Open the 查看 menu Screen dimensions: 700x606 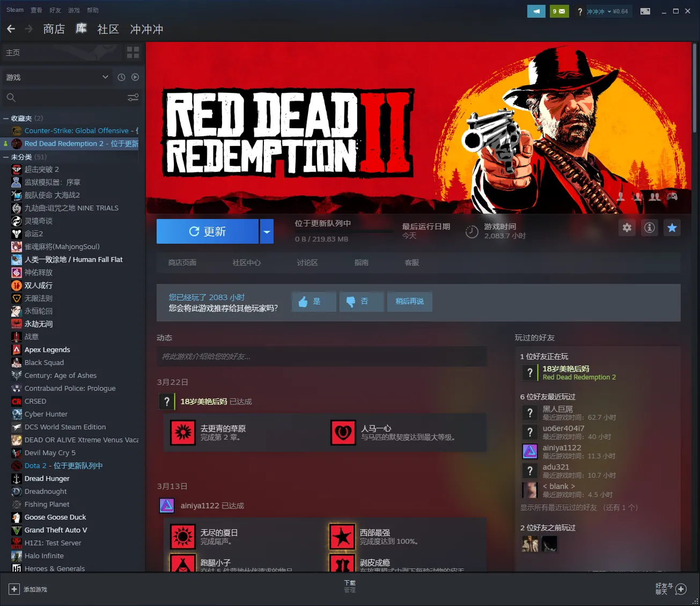36,10
